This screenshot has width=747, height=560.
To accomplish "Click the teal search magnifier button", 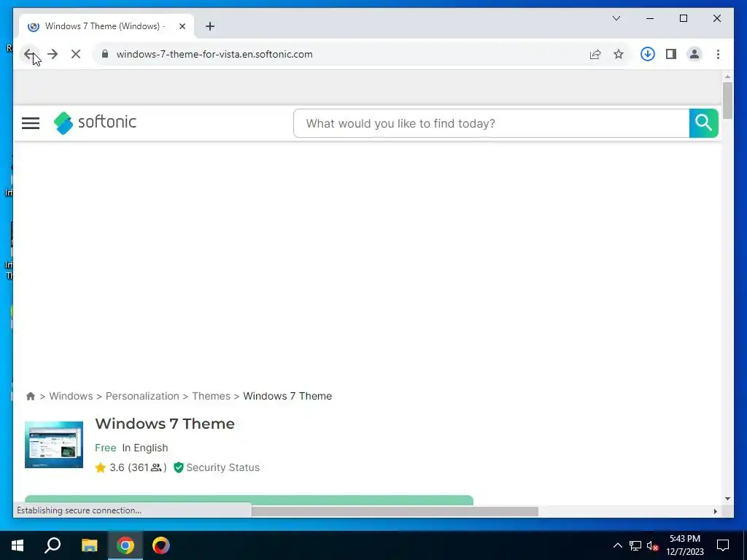I will coord(704,123).
